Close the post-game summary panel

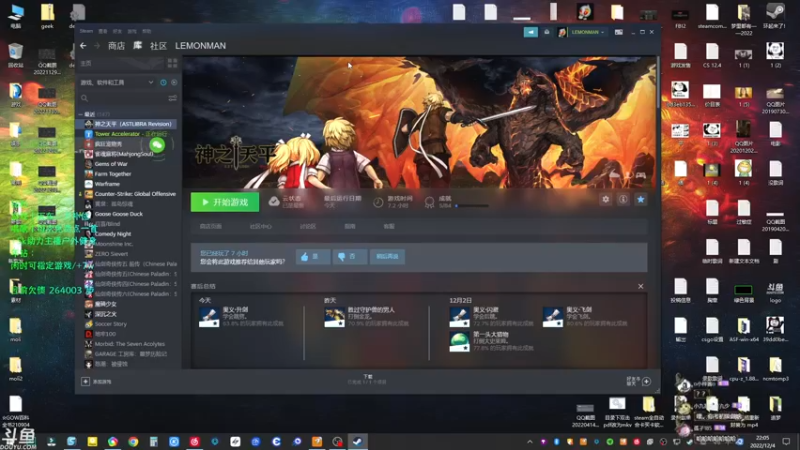point(641,286)
